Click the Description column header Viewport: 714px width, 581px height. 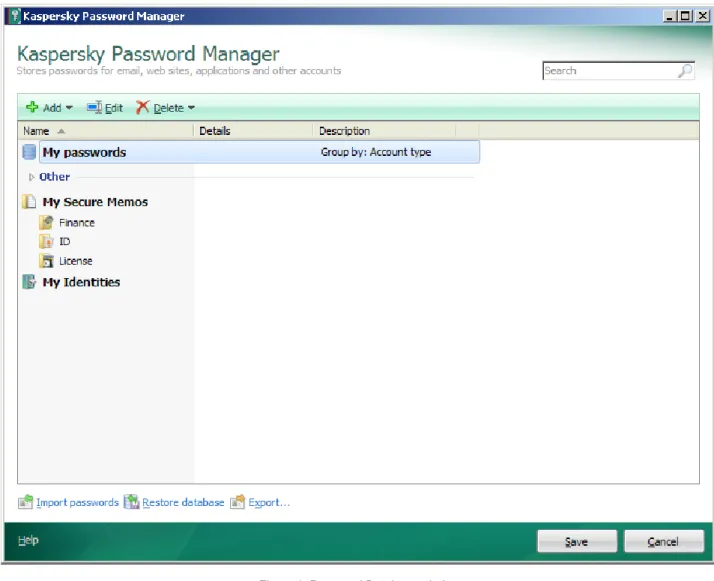click(384, 131)
